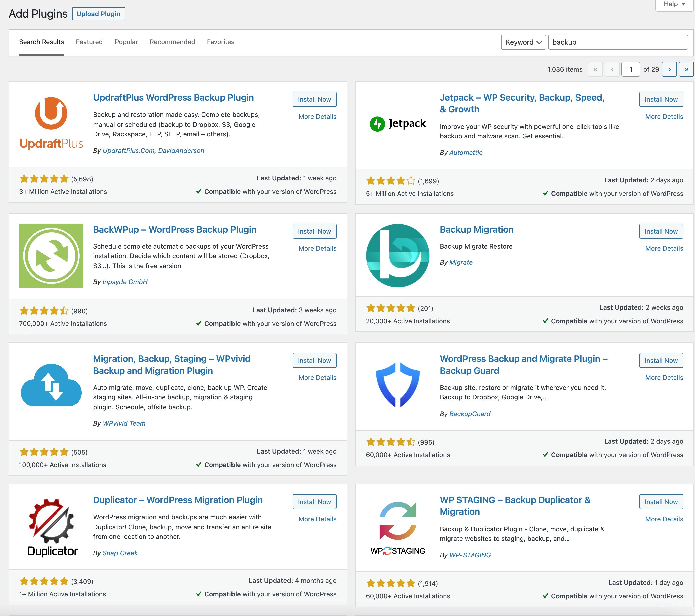Click the Upload Plugin button
The width and height of the screenshot is (695, 616).
tap(99, 14)
